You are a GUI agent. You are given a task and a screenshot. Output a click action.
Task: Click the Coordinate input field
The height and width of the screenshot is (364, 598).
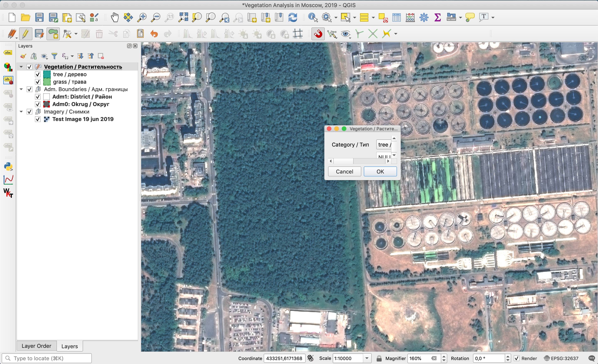pos(284,358)
